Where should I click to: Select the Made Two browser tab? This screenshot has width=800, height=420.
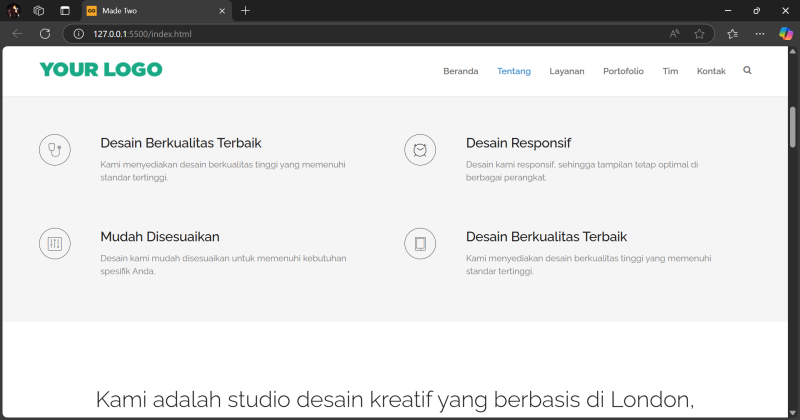click(x=150, y=10)
